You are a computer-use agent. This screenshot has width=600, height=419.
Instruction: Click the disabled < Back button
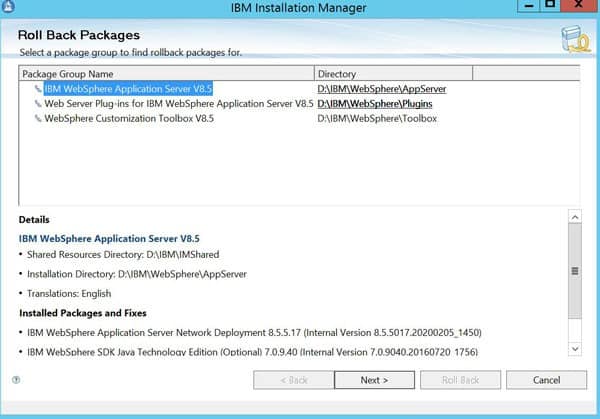pyautogui.click(x=293, y=380)
